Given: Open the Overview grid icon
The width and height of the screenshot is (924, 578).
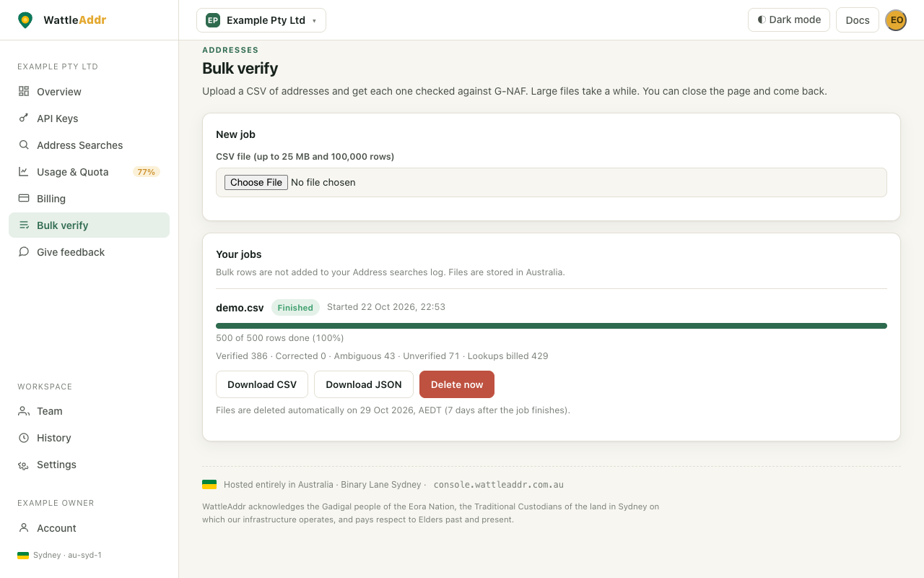Looking at the screenshot, I should click(x=24, y=91).
